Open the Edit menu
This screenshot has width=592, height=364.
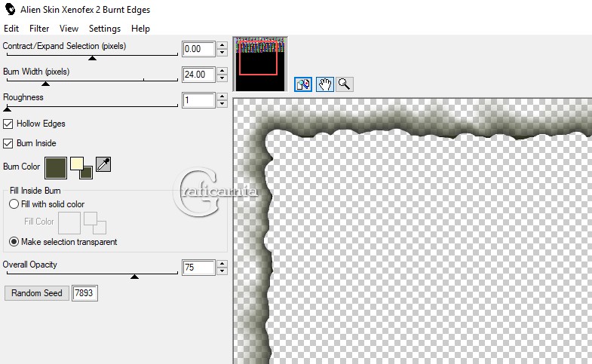click(11, 29)
